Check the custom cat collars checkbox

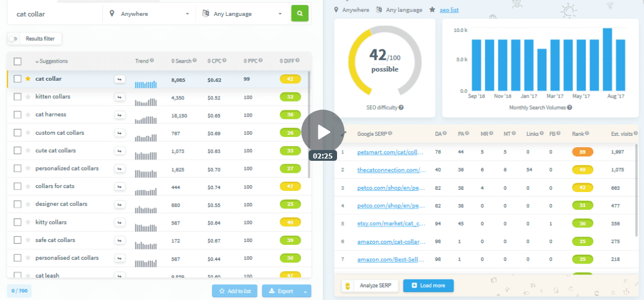click(x=17, y=132)
